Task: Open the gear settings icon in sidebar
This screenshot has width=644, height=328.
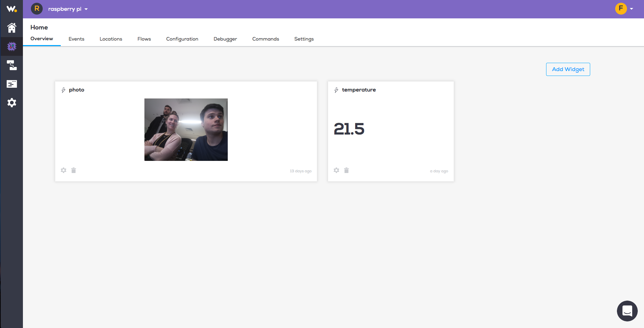Action: tap(12, 103)
